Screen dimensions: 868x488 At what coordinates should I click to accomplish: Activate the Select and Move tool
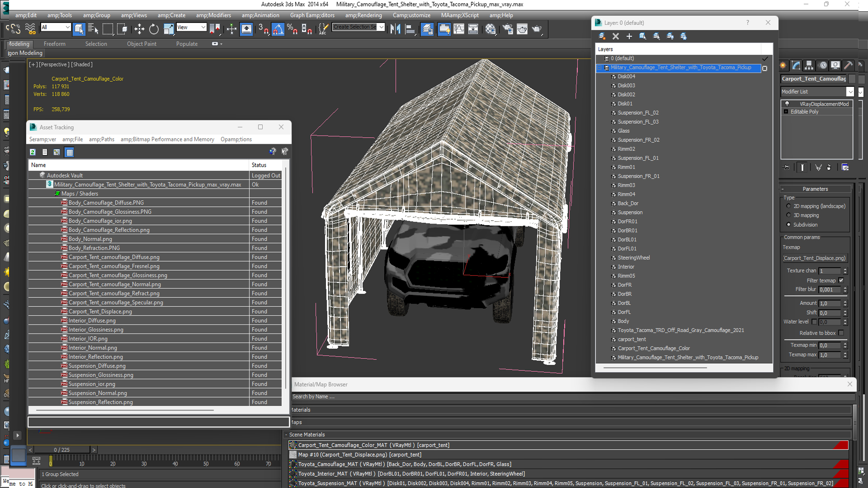point(139,29)
